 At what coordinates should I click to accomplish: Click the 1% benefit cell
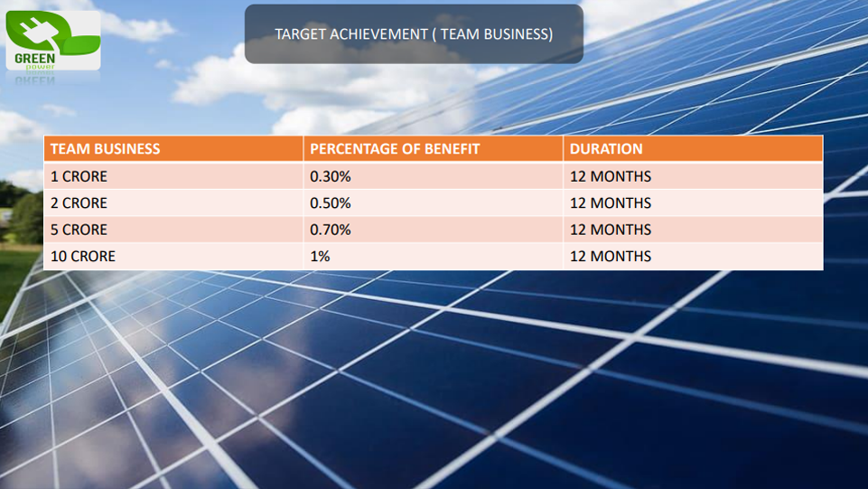321,257
